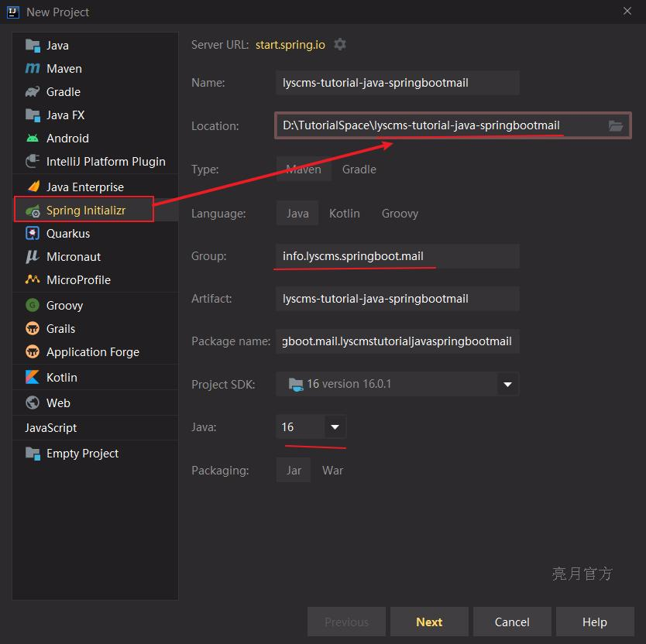Click the Package name field

397,341
